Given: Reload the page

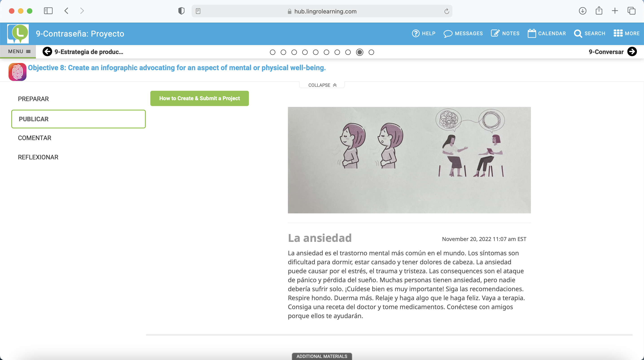Looking at the screenshot, I should coord(447,11).
